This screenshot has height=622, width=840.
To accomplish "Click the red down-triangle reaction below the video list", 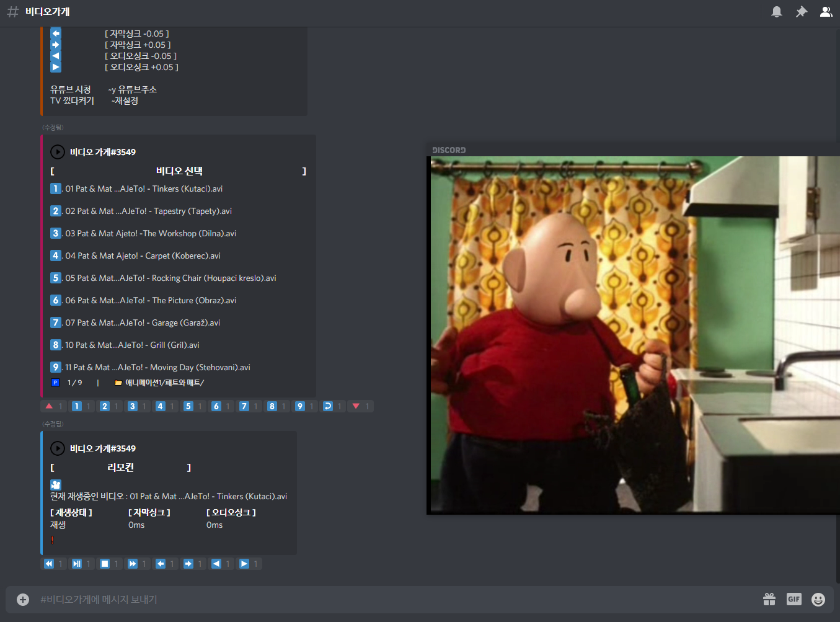I will pyautogui.click(x=356, y=406).
